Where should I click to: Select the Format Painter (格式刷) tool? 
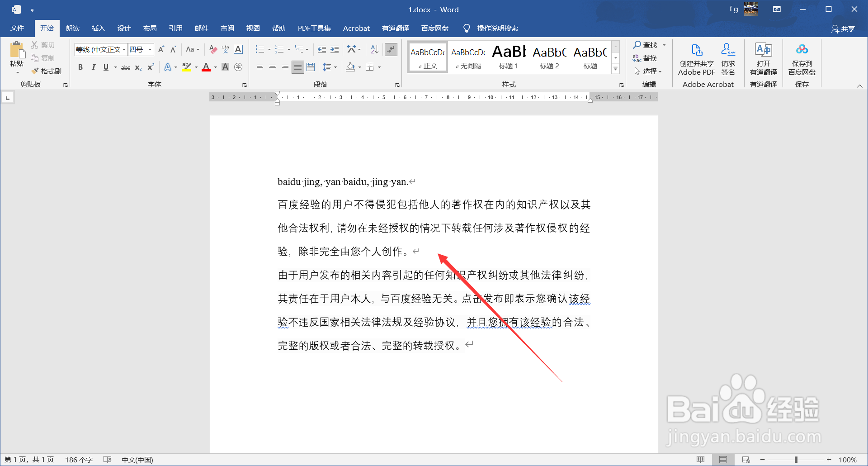46,71
